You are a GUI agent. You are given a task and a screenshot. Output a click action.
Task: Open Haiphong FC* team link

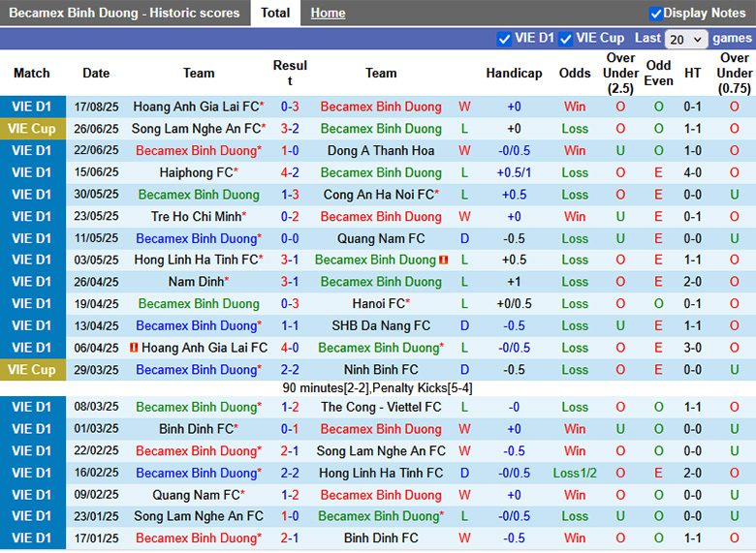coord(199,172)
